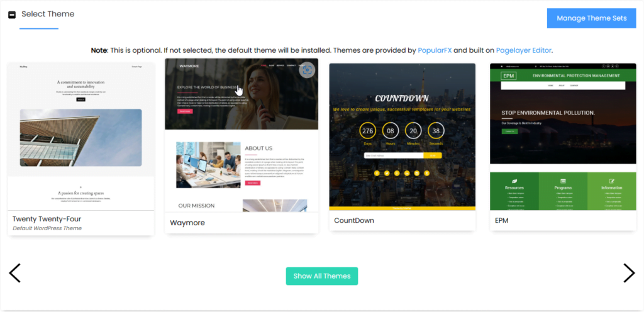Go to next themes with right arrow
Viewport: 644px width, 312px height.
[x=629, y=273]
